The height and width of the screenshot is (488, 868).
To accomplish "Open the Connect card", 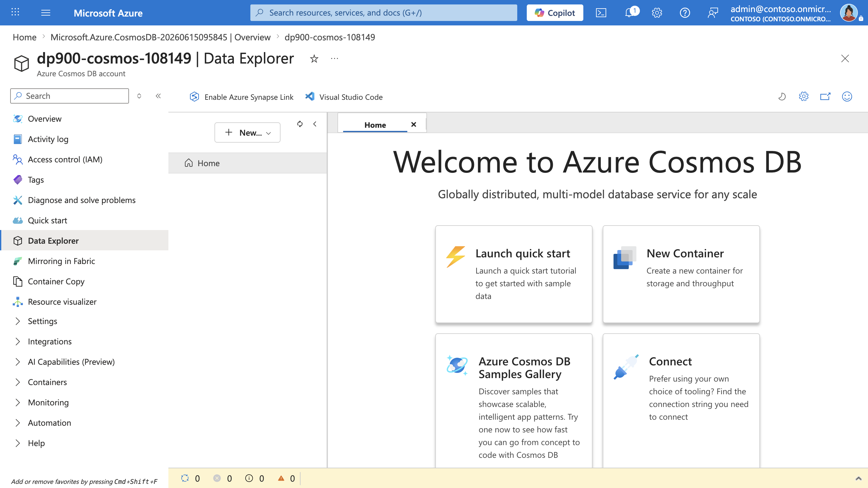I will (x=681, y=400).
